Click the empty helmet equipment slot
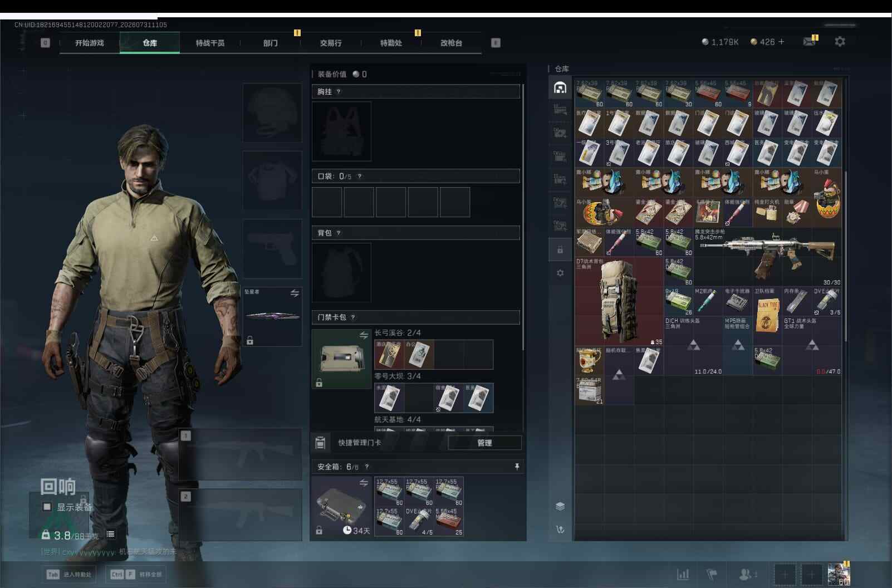 click(272, 112)
